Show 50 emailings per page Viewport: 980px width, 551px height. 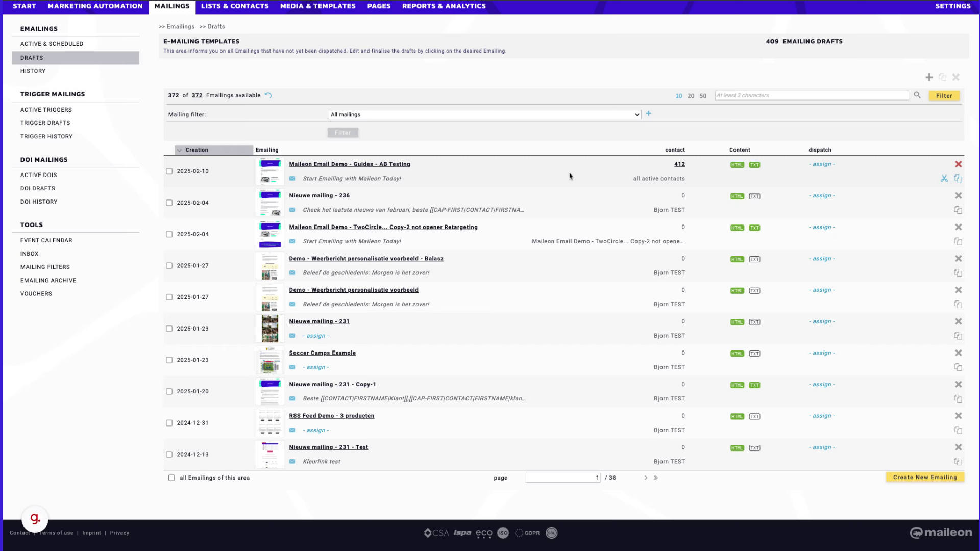pyautogui.click(x=703, y=96)
